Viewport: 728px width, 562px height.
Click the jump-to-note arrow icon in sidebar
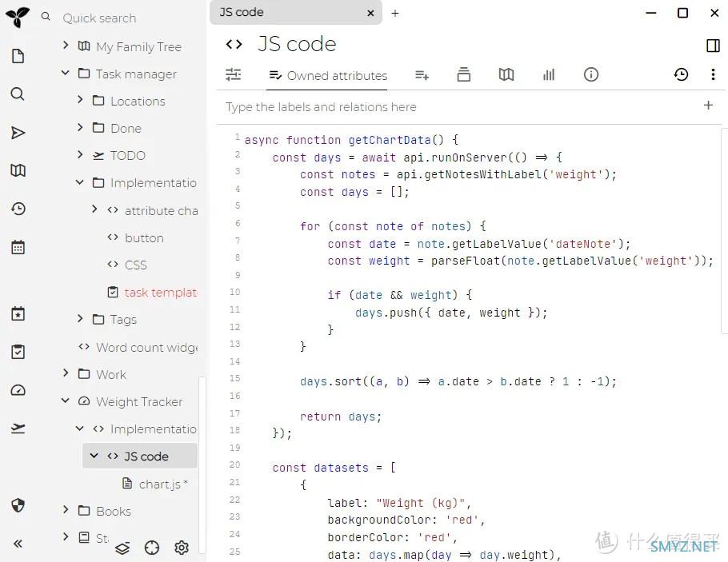point(18,133)
